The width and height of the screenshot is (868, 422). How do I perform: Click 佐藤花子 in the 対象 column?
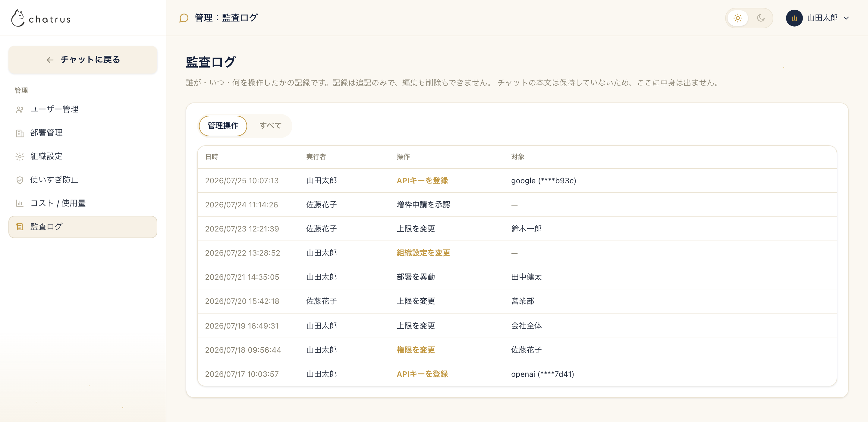click(526, 350)
